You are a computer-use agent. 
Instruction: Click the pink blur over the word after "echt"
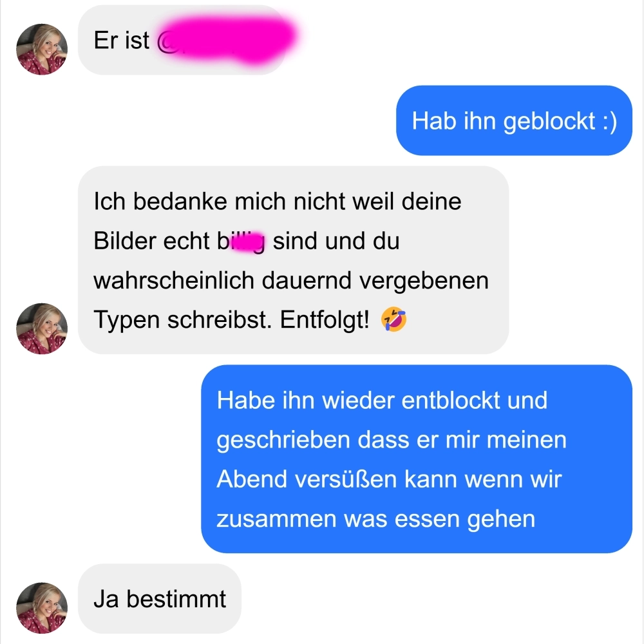point(248,241)
